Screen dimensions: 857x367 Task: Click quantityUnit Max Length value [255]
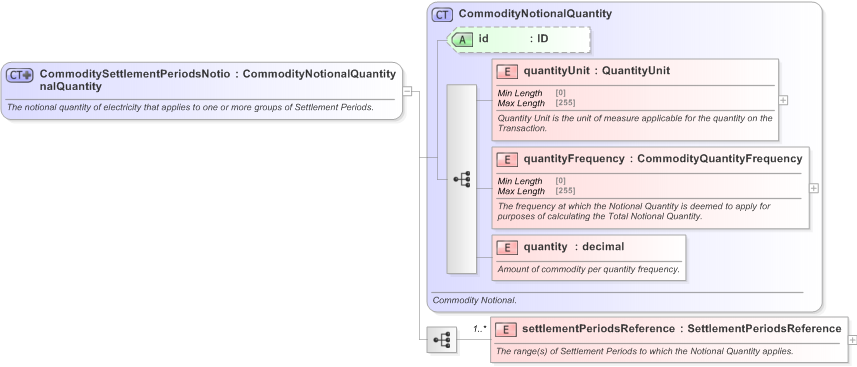pos(565,103)
